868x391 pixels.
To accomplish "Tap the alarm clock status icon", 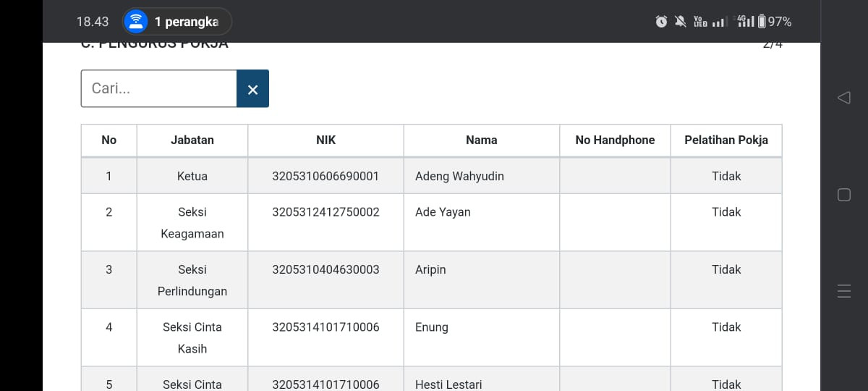I will coord(661,22).
